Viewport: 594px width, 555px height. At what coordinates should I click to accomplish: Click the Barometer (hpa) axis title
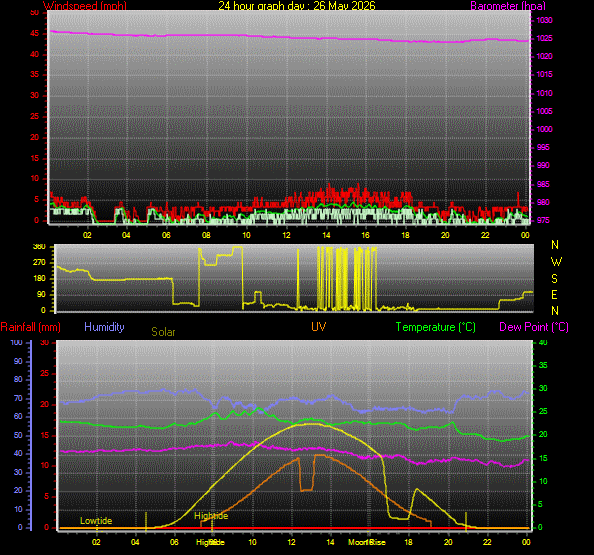508,6
